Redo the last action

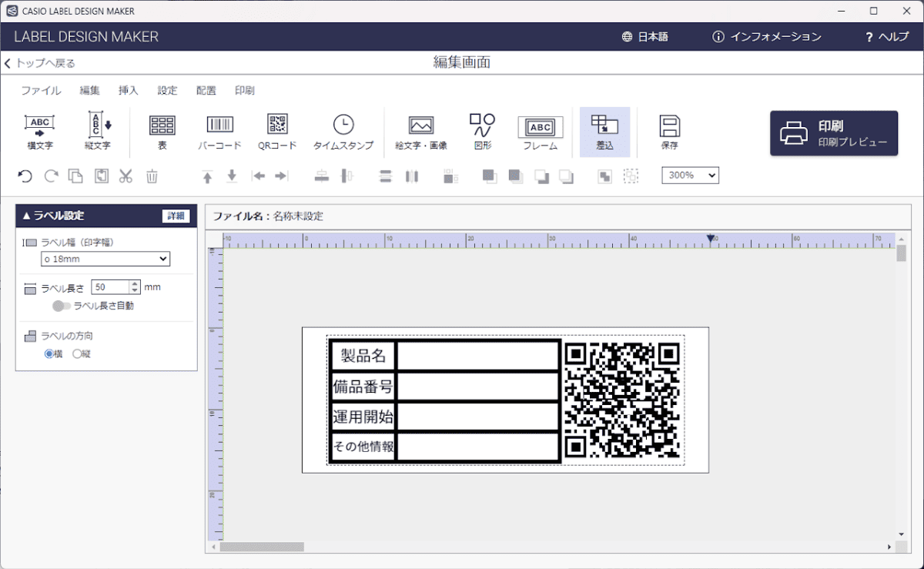[51, 176]
